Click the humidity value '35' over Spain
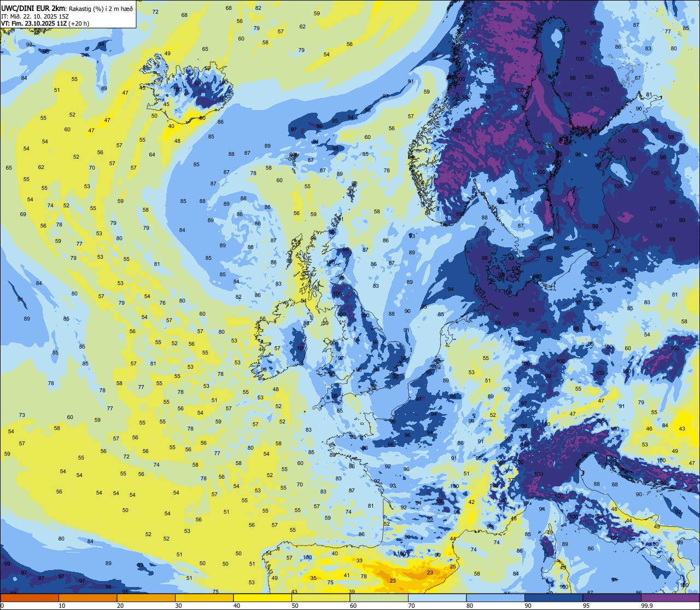The width and height of the screenshot is (700, 610). (313, 578)
